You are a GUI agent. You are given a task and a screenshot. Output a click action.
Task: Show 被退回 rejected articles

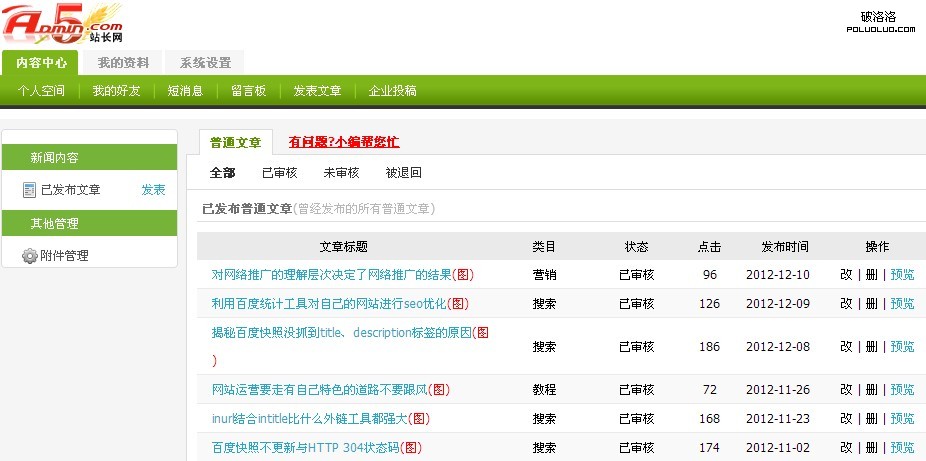click(403, 172)
